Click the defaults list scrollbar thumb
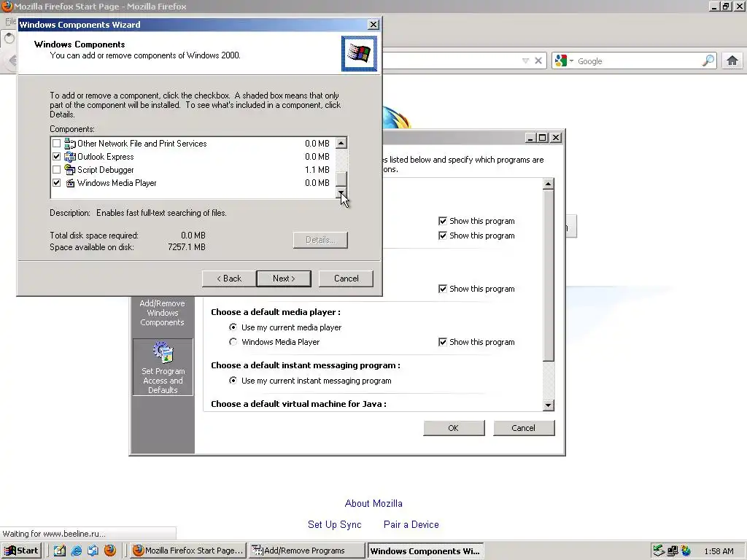 [x=549, y=275]
